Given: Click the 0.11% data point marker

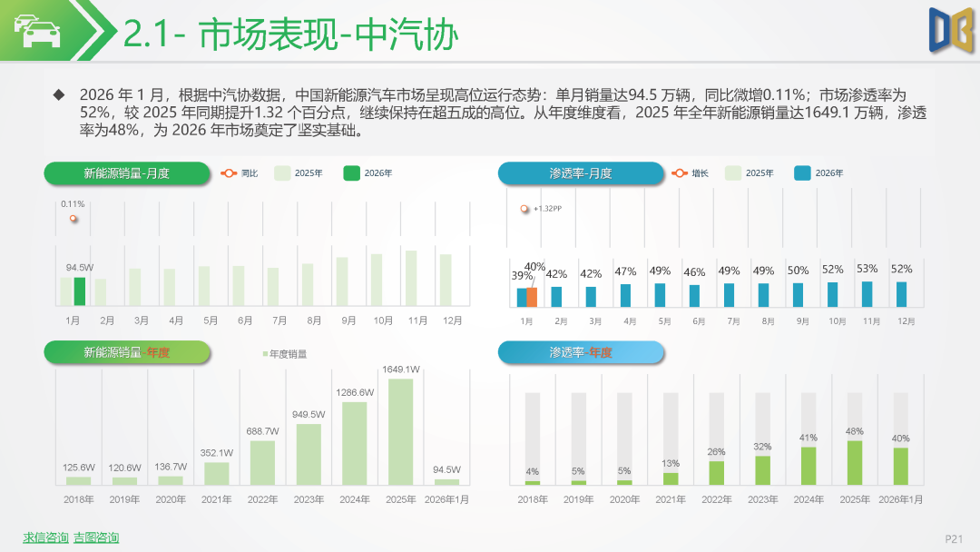Looking at the screenshot, I should pos(73,218).
